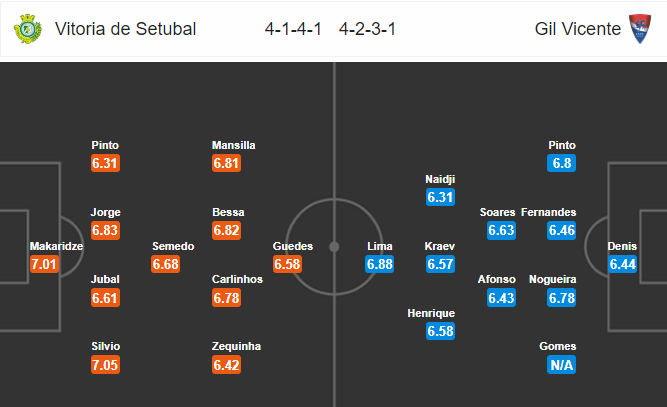This screenshot has width=667, height=407.
Task: Select the 4-2-3-1 formation label
Action: click(x=368, y=29)
